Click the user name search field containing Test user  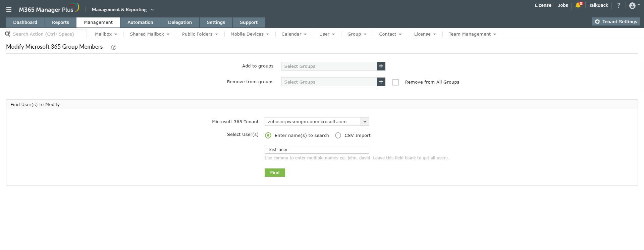pyautogui.click(x=317, y=149)
